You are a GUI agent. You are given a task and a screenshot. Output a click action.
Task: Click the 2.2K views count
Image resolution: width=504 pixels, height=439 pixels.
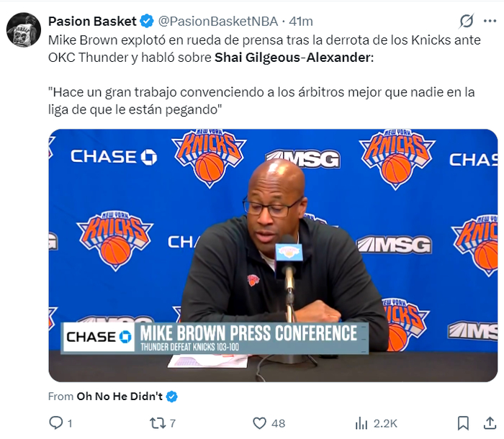(385, 423)
